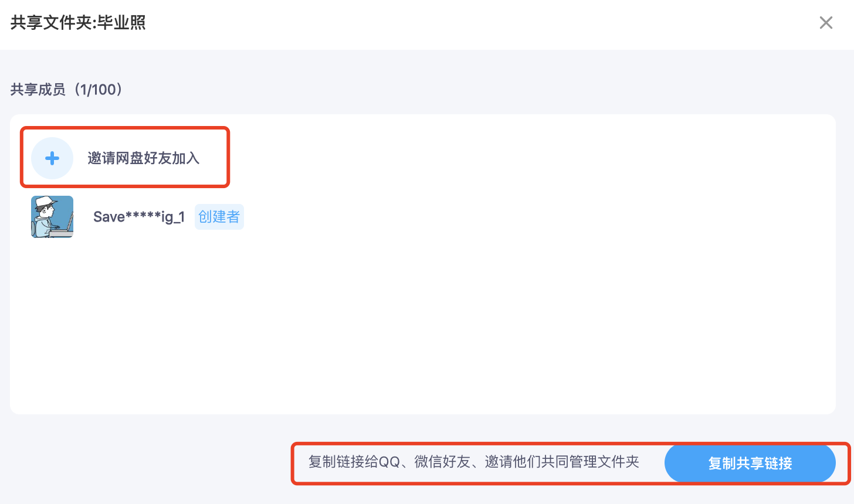
Task: Click the username Save*****ig_1
Action: [x=139, y=217]
